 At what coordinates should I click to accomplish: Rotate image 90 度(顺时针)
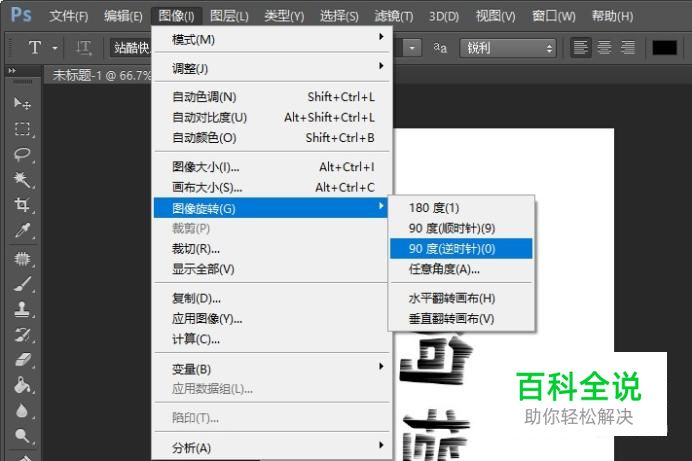point(461,228)
